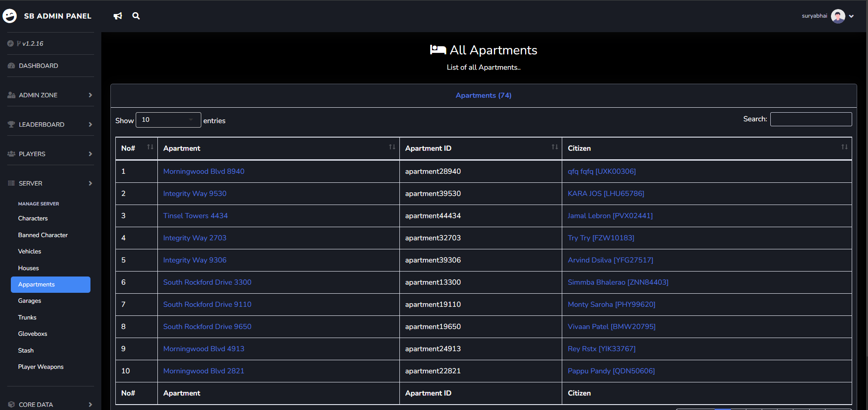Open the Morningwood Blvd 8940 apartment link

pyautogui.click(x=204, y=171)
